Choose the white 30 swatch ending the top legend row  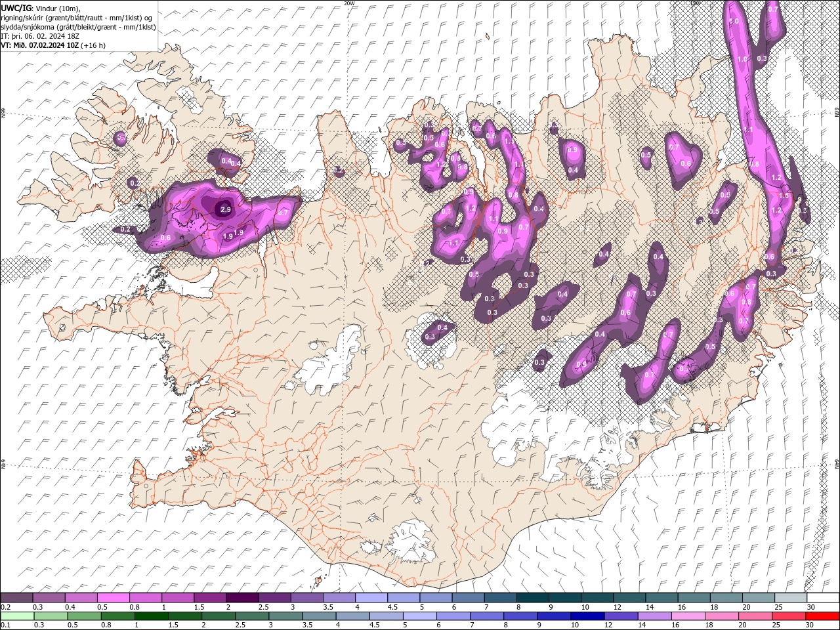coord(823,598)
